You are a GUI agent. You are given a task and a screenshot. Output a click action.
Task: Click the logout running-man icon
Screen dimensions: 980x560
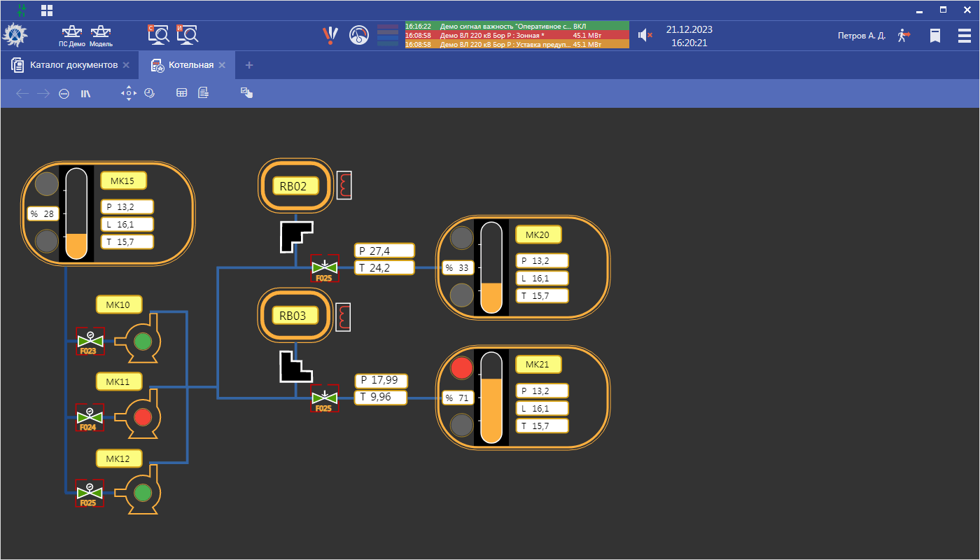[x=904, y=36]
